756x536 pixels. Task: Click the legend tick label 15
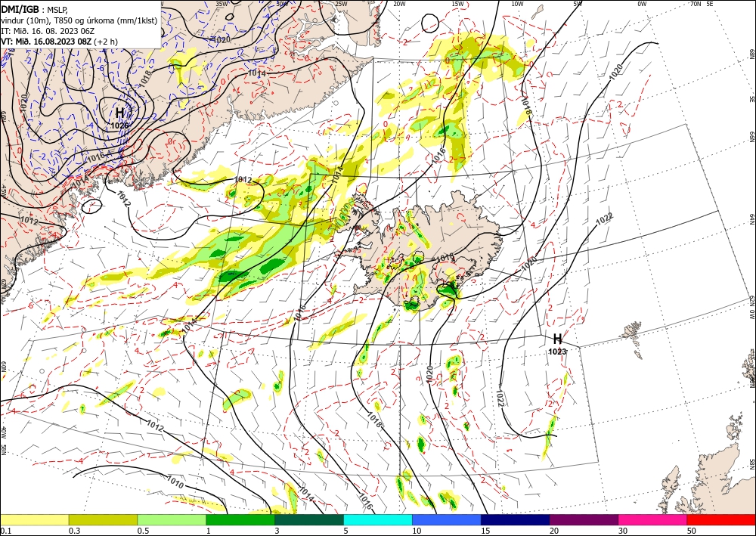coord(485,531)
